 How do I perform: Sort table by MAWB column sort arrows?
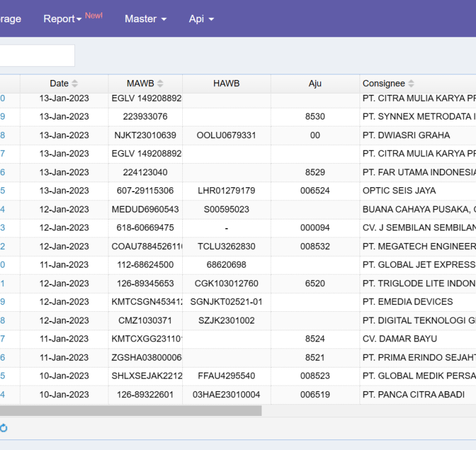(161, 84)
